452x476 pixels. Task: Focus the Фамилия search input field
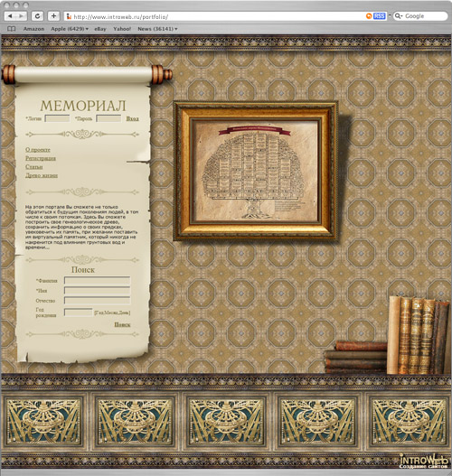(98, 281)
